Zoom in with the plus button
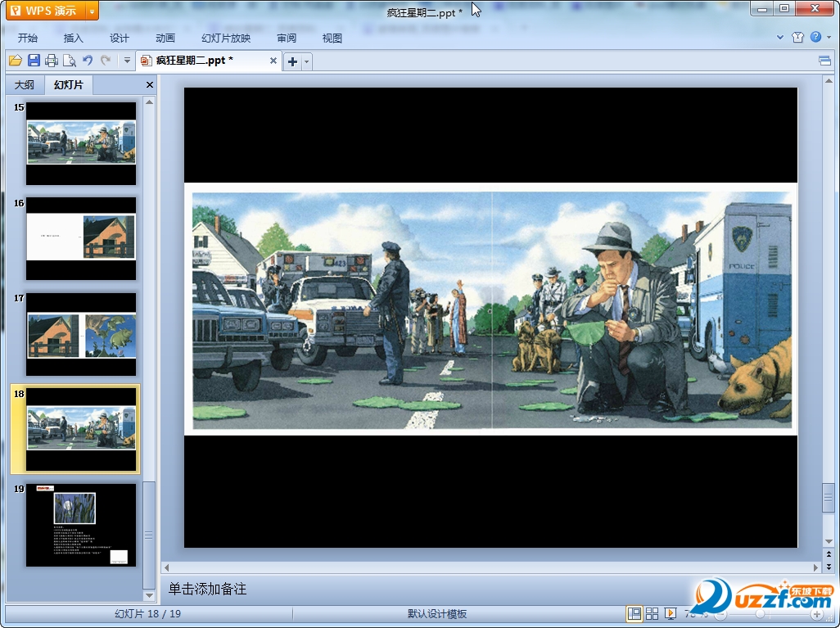This screenshot has height=628, width=840. (817, 614)
